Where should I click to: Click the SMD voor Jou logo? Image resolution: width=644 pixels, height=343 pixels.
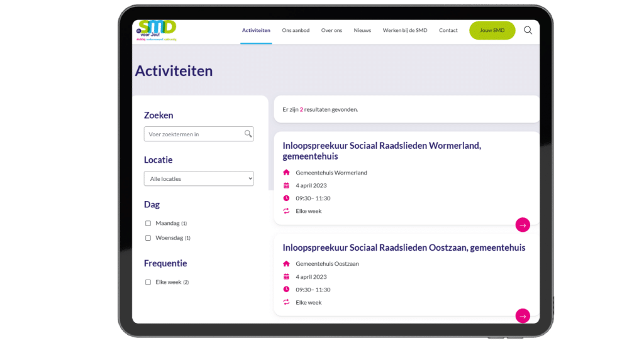click(157, 31)
